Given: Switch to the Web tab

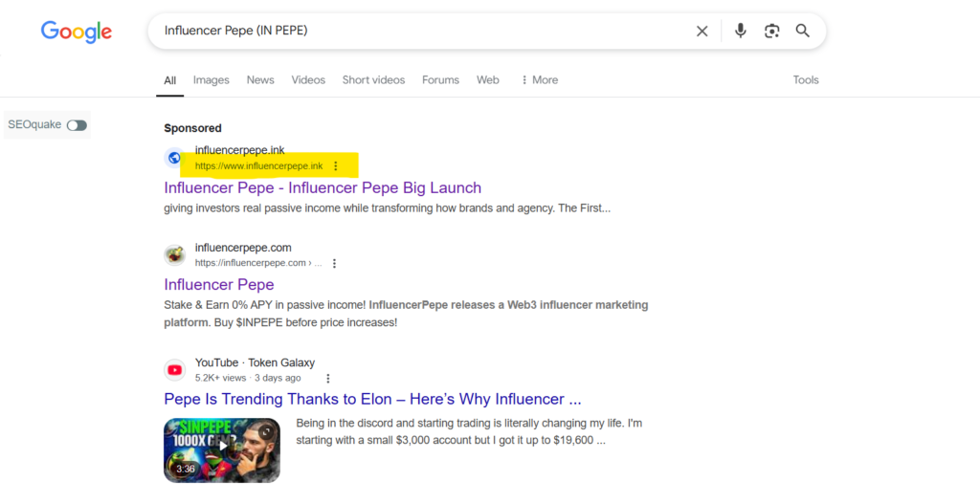Looking at the screenshot, I should point(488,80).
